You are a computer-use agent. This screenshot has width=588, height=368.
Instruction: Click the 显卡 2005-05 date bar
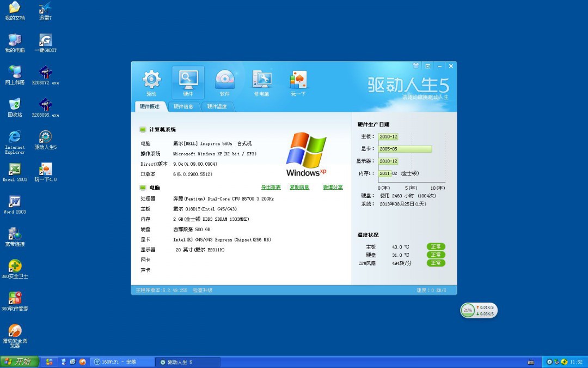point(405,149)
